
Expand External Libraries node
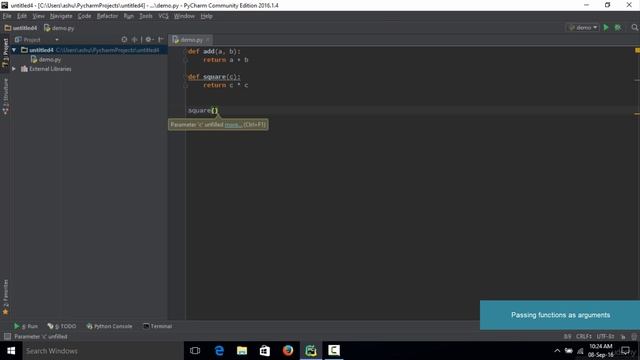click(x=14, y=69)
